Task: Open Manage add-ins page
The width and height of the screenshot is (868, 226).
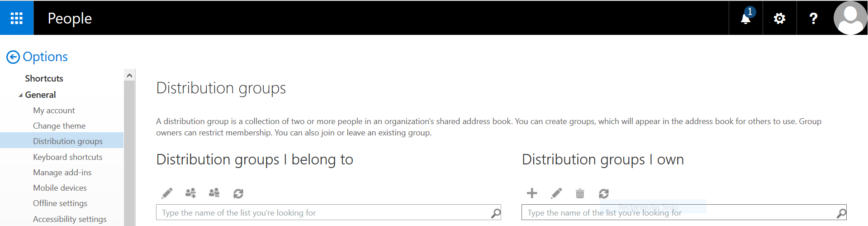Action: coord(62,173)
